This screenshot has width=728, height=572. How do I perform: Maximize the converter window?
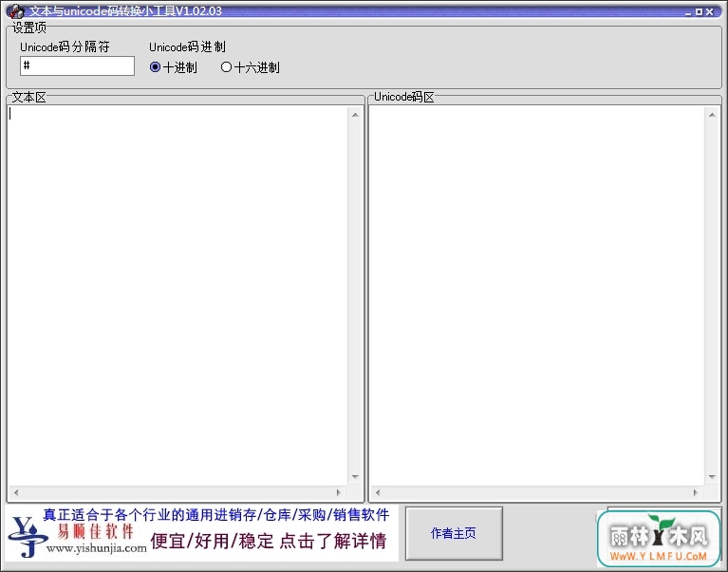click(699, 12)
